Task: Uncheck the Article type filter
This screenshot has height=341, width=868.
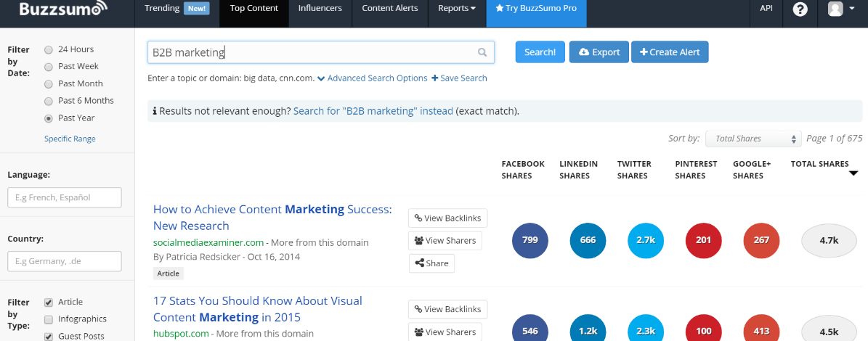Action: click(x=49, y=303)
